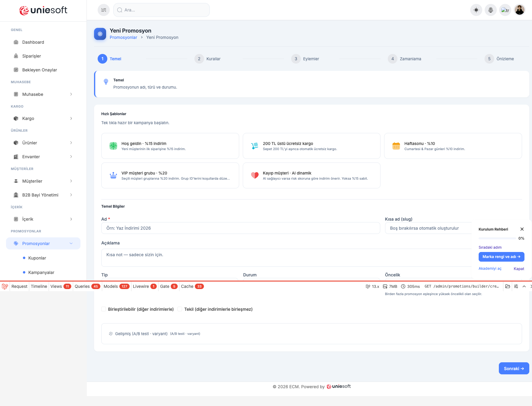Click the debugbar Laravel logo icon
Image resolution: width=532 pixels, height=406 pixels.
coord(5,286)
